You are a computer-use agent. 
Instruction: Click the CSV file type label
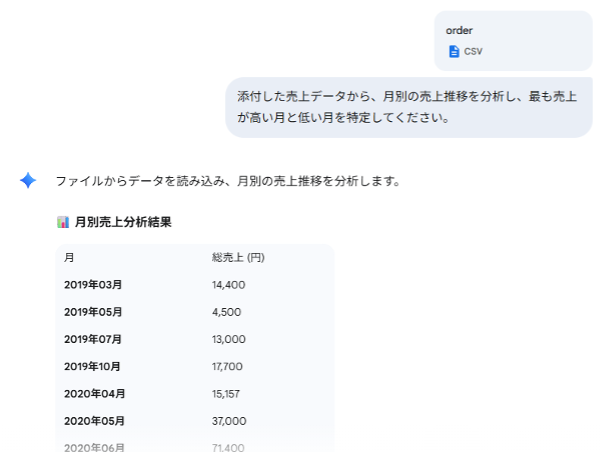[473, 51]
